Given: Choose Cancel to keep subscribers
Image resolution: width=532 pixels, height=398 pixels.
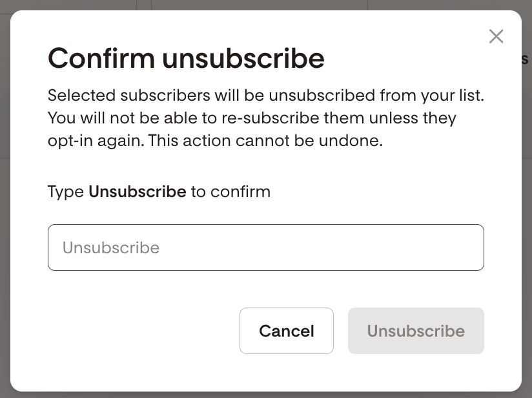Looking at the screenshot, I should [286, 331].
